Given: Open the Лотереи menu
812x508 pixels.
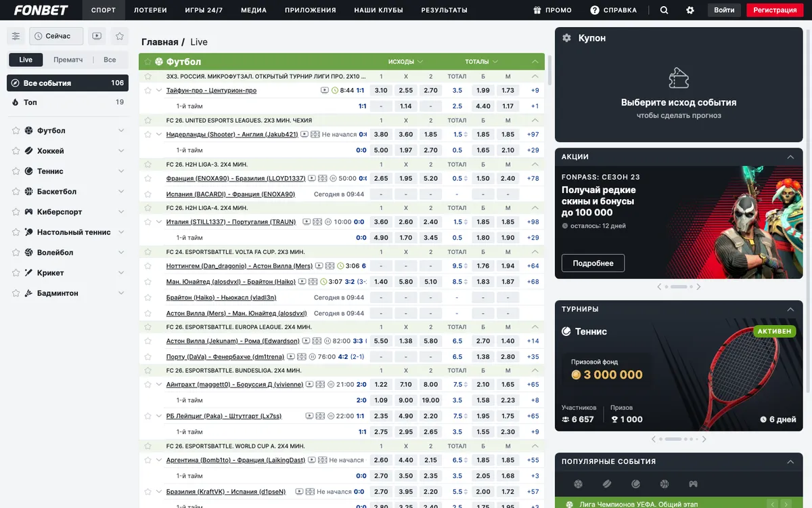Looking at the screenshot, I should (x=150, y=10).
